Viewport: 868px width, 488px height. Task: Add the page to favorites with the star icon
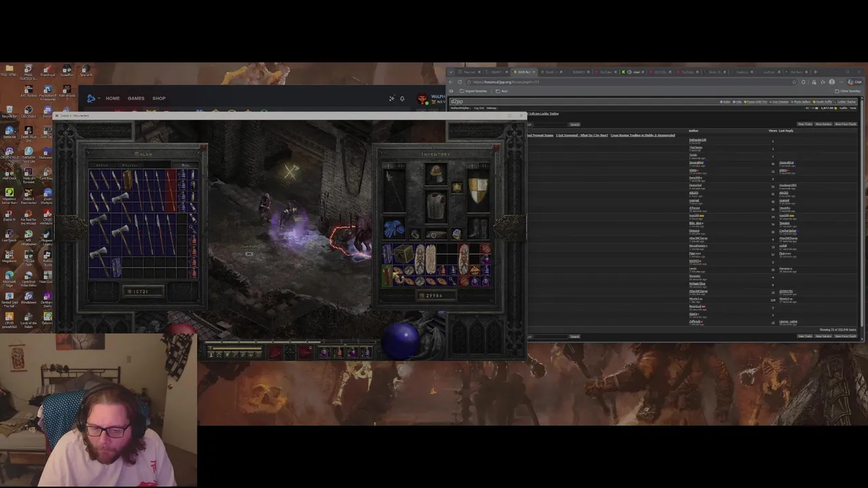point(794,82)
